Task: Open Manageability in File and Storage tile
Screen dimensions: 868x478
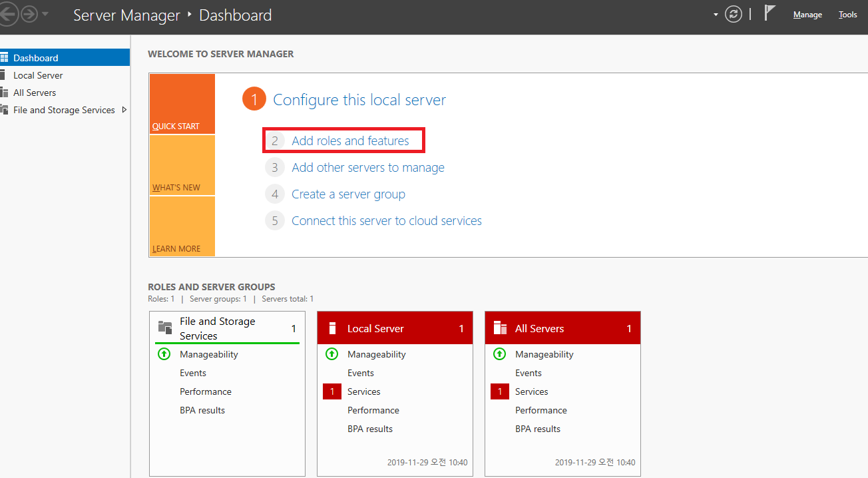Action: (x=209, y=354)
